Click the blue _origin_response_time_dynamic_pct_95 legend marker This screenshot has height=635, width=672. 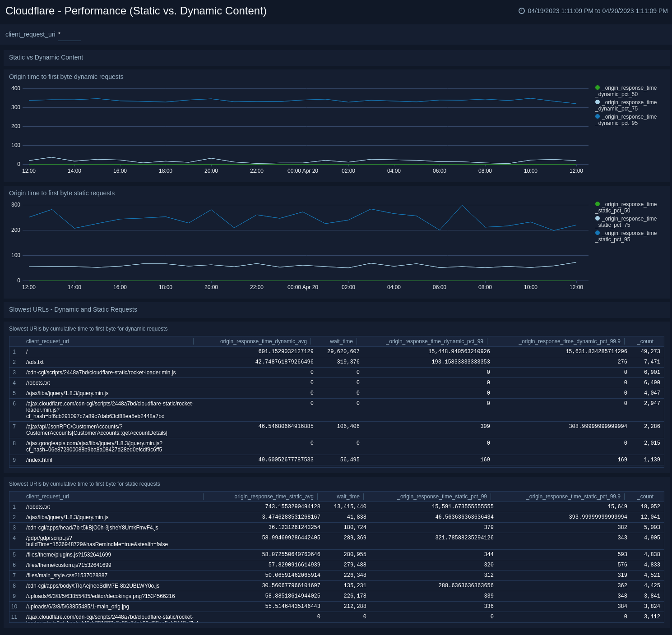pyautogui.click(x=597, y=116)
